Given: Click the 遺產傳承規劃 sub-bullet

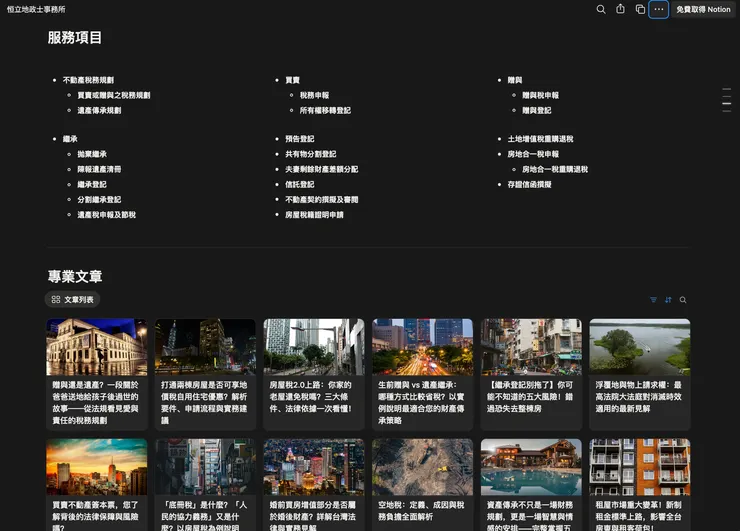Looking at the screenshot, I should [x=99, y=110].
